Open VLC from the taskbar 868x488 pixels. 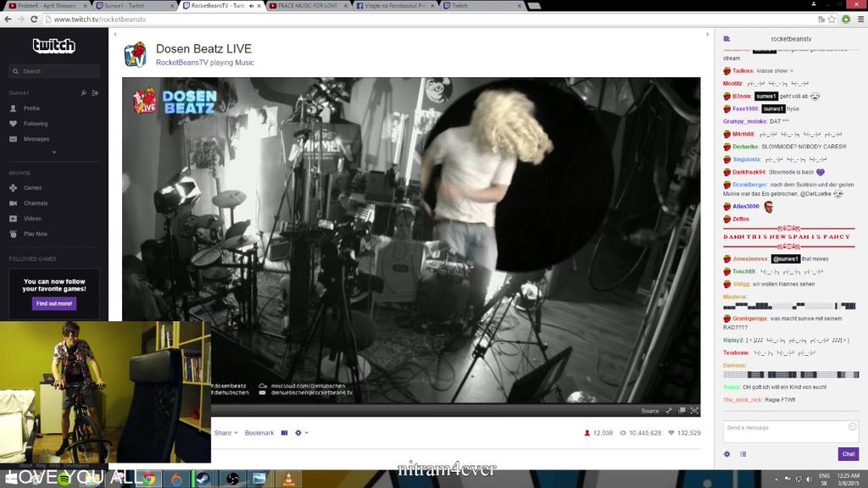pos(288,480)
